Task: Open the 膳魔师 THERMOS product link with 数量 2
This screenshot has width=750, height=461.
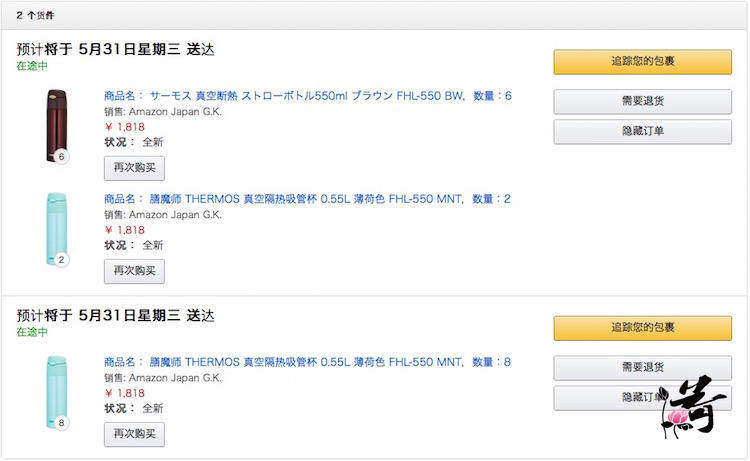Action: [x=308, y=199]
